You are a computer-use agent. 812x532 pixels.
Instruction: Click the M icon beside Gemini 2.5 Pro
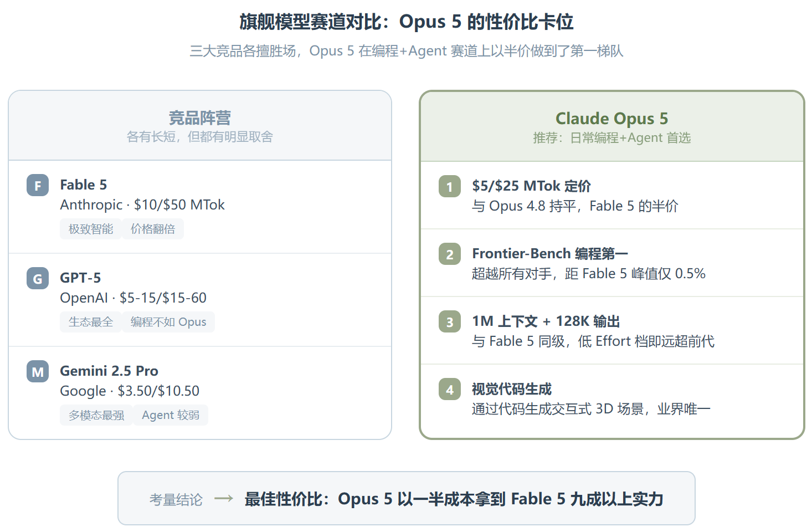click(38, 371)
